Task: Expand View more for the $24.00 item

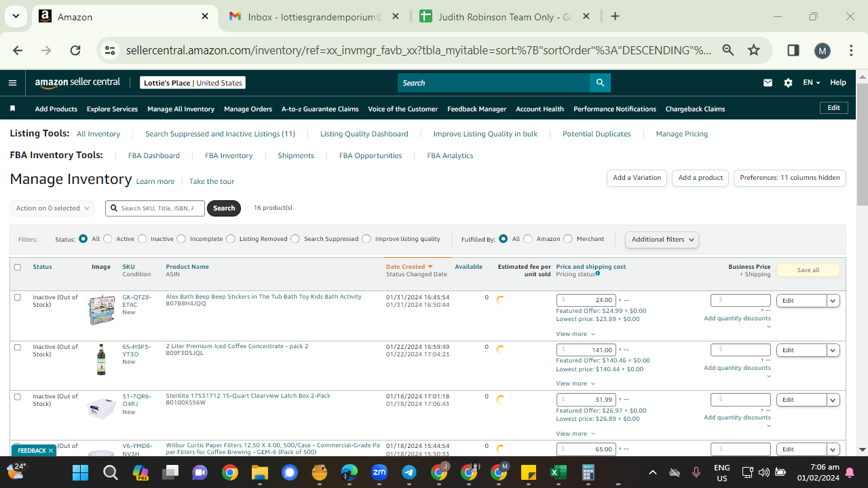Action: click(x=575, y=334)
